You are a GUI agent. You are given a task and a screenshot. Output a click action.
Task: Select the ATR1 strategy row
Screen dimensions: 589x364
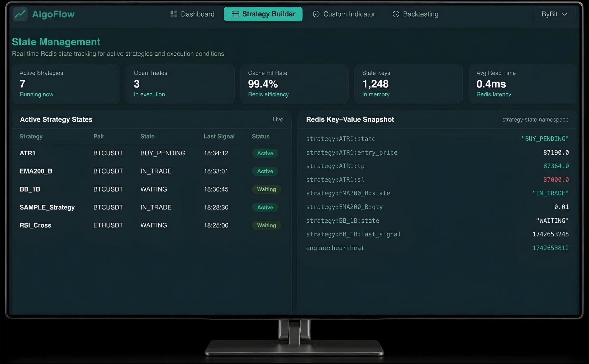[x=27, y=153]
